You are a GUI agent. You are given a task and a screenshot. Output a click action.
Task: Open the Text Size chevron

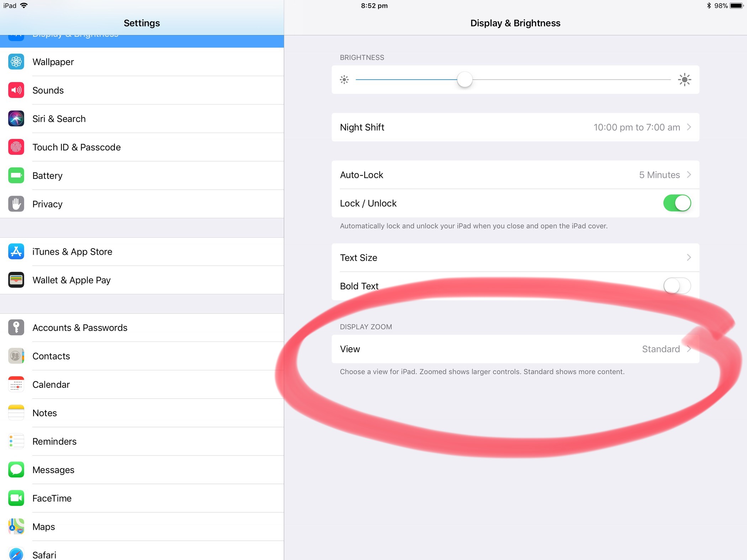pyautogui.click(x=689, y=257)
